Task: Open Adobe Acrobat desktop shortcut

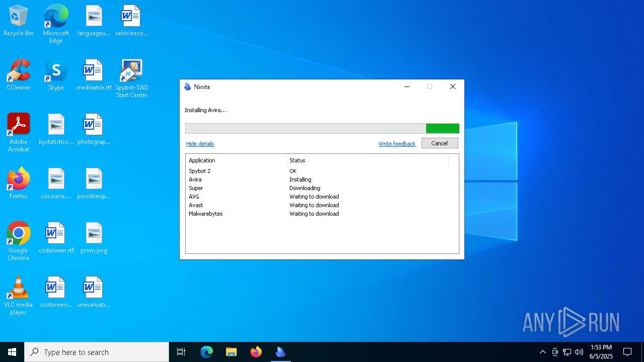Action: [x=19, y=133]
